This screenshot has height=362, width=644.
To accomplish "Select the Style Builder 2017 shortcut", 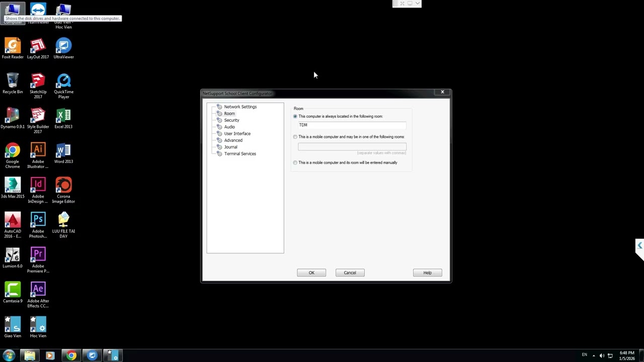I will point(38,121).
